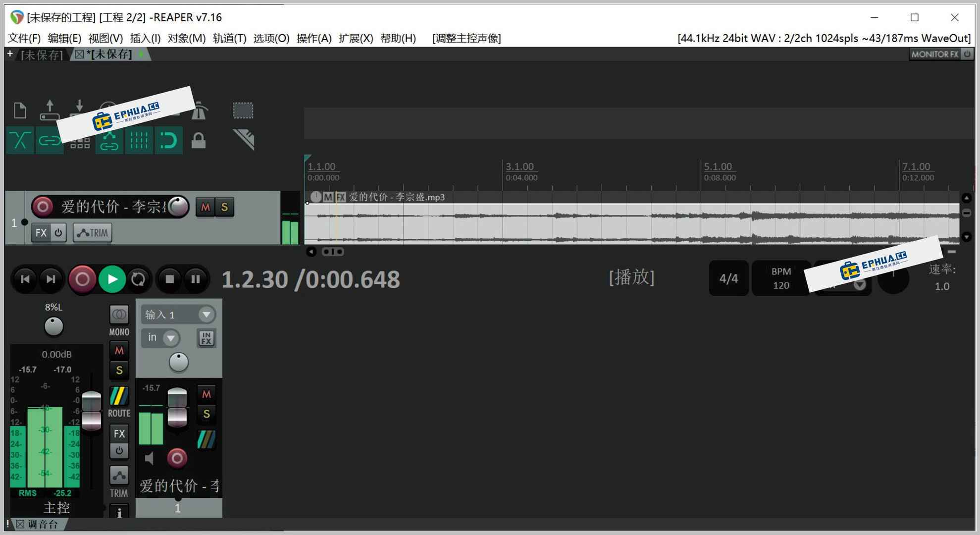Click the metronome icon in the toolbar
Viewport: 980px width, 535px height.
pos(199,110)
